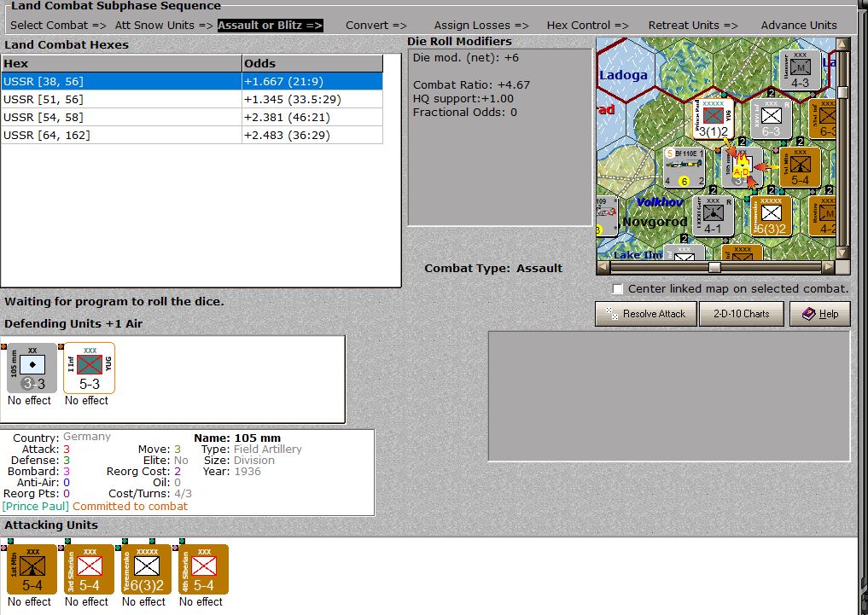Select the 4th Siberian attacking unit
This screenshot has width=868, height=615.
click(203, 569)
